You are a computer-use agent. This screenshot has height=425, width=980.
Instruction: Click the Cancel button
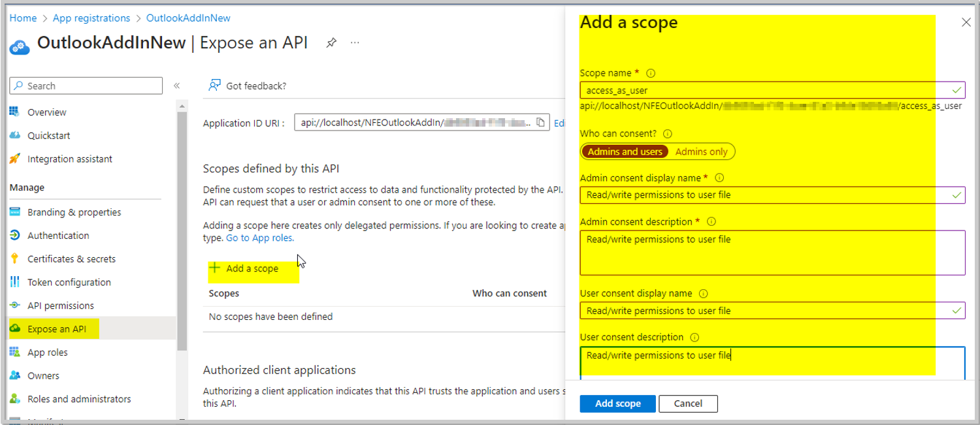click(x=688, y=403)
